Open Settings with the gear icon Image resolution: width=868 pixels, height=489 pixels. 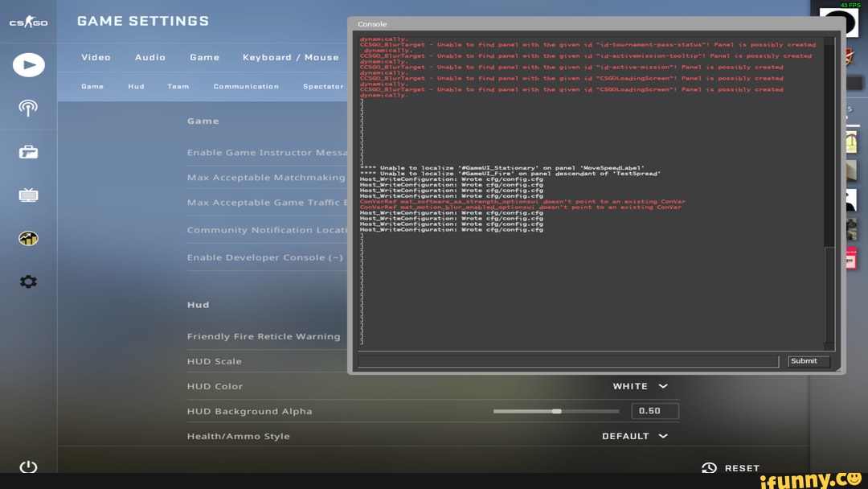tap(28, 281)
